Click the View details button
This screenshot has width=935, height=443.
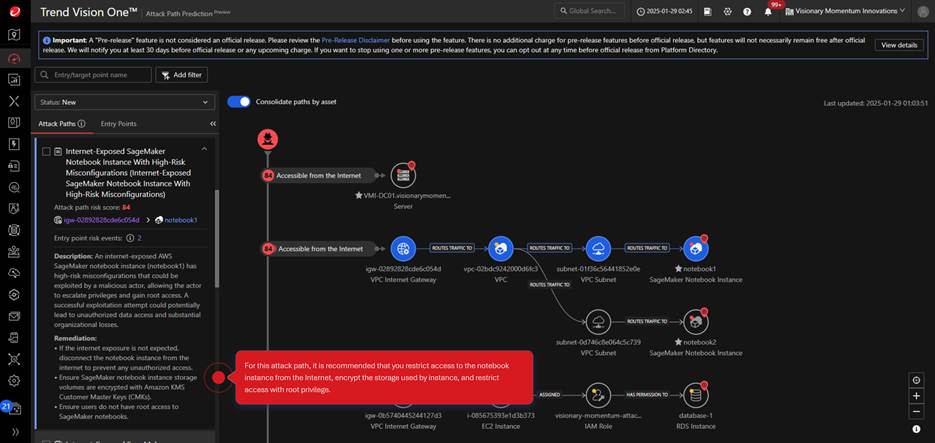click(x=899, y=45)
